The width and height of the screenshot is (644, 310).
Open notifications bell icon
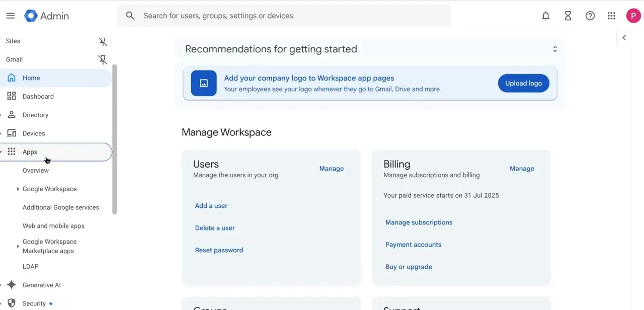pos(546,16)
